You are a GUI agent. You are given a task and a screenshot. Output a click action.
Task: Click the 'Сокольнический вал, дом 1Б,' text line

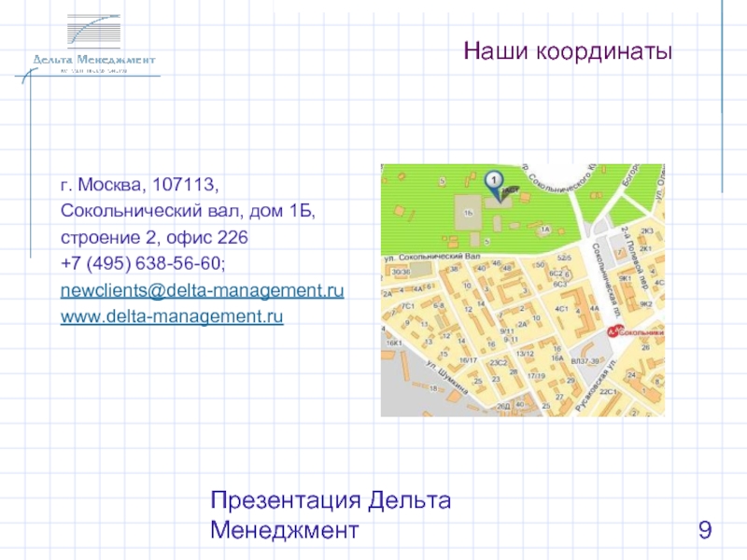click(x=188, y=212)
